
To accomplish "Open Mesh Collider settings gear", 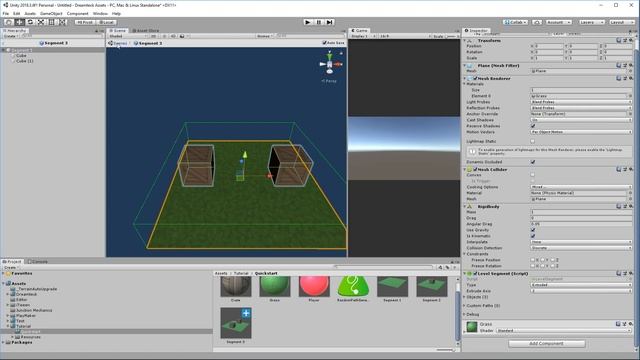I will [631, 169].
